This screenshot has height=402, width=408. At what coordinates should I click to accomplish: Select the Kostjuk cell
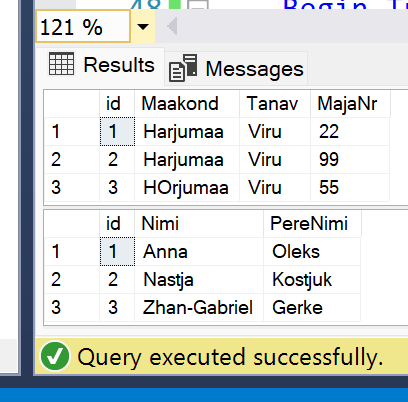tap(312, 279)
